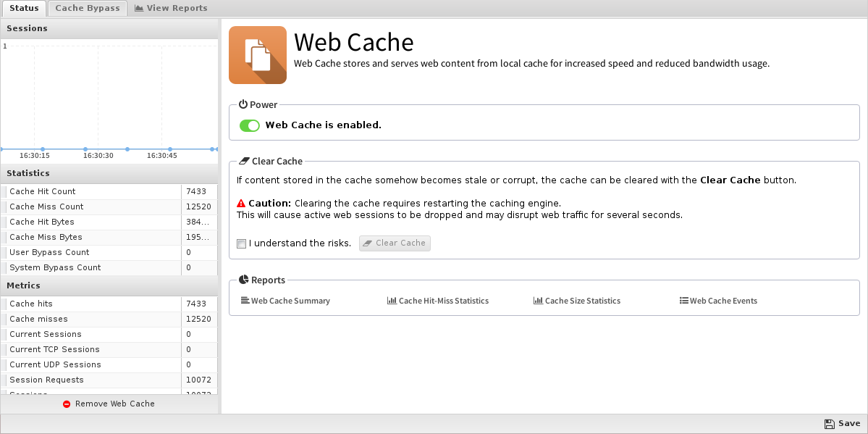Screen dimensions: 868x434
Task: Open Cache Size Statistics report
Action: (577, 301)
